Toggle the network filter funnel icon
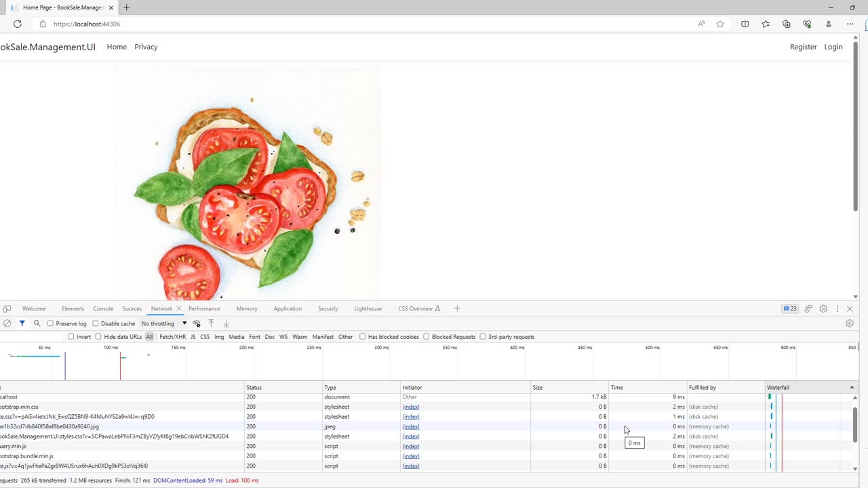 (22, 323)
